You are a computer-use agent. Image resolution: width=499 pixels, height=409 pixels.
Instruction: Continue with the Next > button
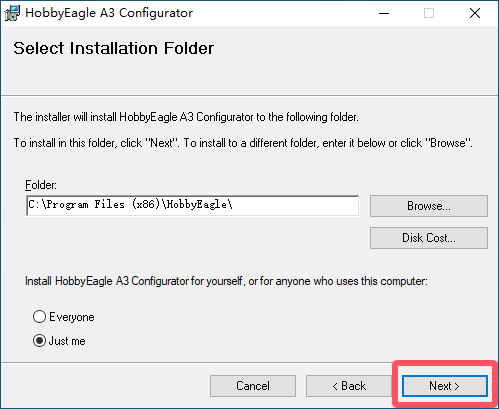click(445, 386)
